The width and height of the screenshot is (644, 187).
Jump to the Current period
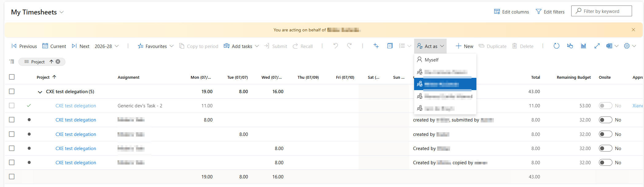point(54,46)
